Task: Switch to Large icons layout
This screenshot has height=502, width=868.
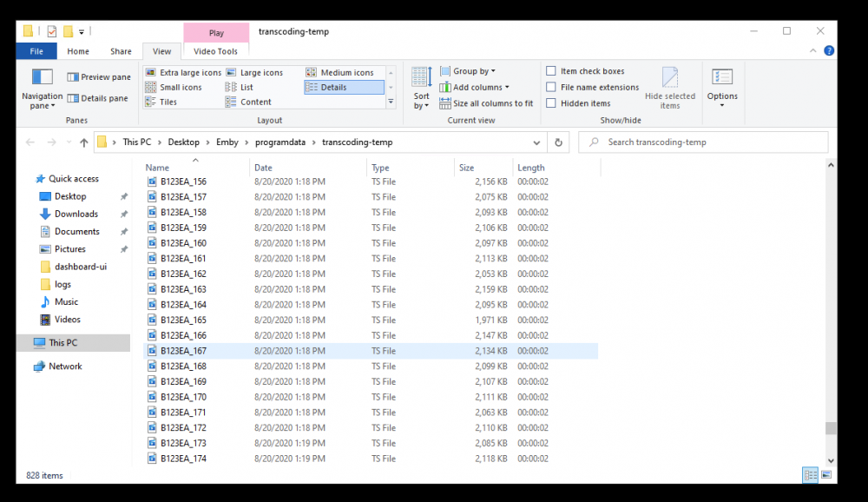Action: [256, 71]
